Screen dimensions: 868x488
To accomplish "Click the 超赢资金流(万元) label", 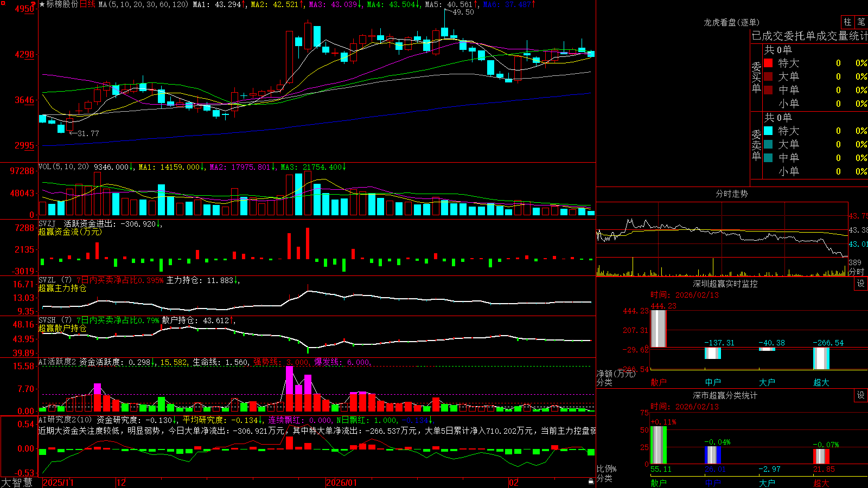I will click(x=70, y=232).
